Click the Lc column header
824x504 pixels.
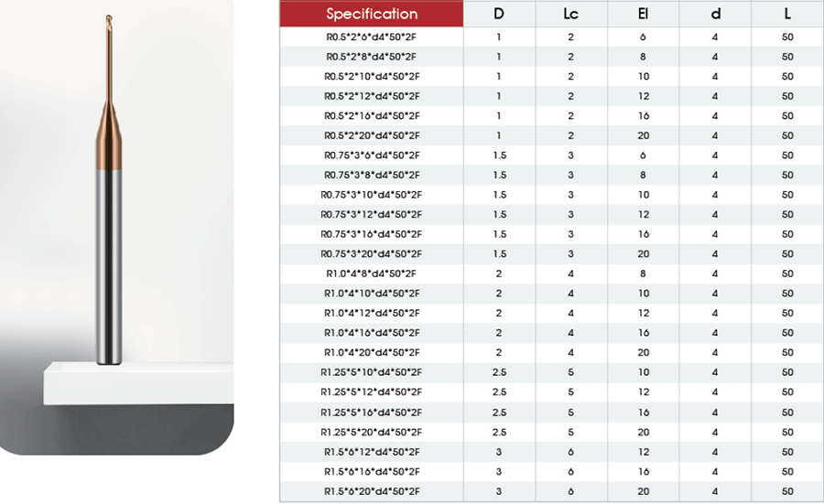coord(570,14)
